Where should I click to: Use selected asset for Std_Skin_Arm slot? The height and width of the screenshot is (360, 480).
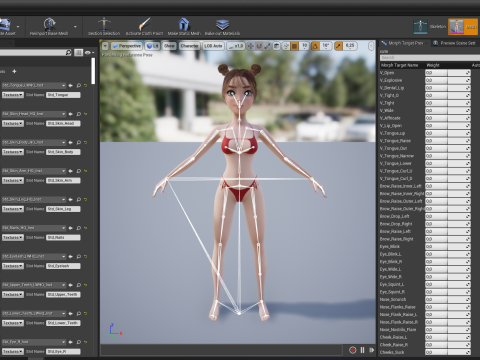[71, 171]
